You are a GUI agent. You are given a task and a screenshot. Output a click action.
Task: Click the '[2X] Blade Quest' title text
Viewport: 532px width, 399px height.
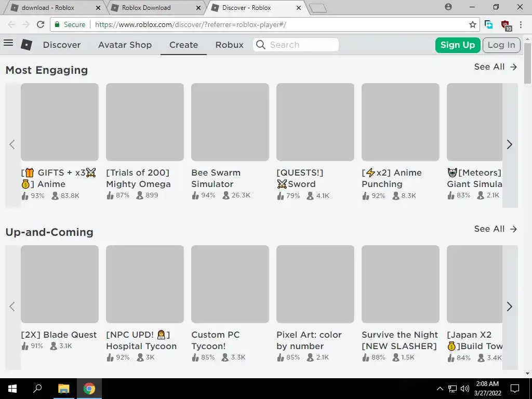(x=59, y=335)
